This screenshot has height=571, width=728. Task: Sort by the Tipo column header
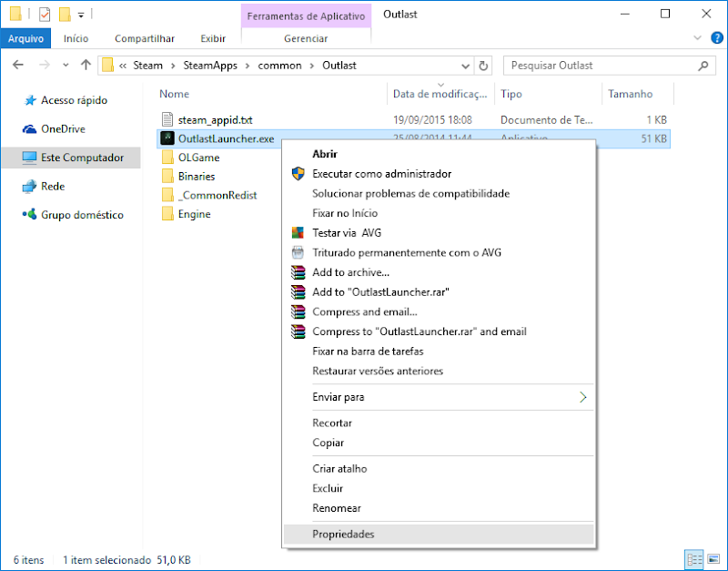pyautogui.click(x=511, y=94)
